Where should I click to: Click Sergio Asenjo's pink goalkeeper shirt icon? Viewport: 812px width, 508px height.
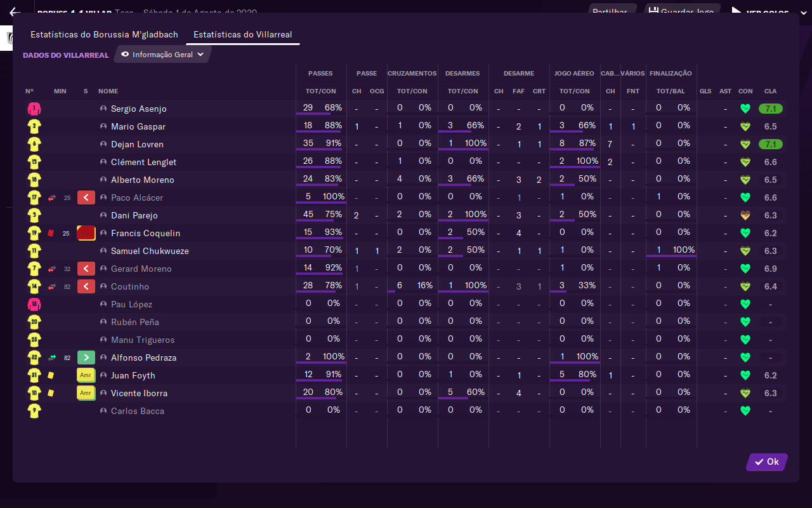[34, 109]
